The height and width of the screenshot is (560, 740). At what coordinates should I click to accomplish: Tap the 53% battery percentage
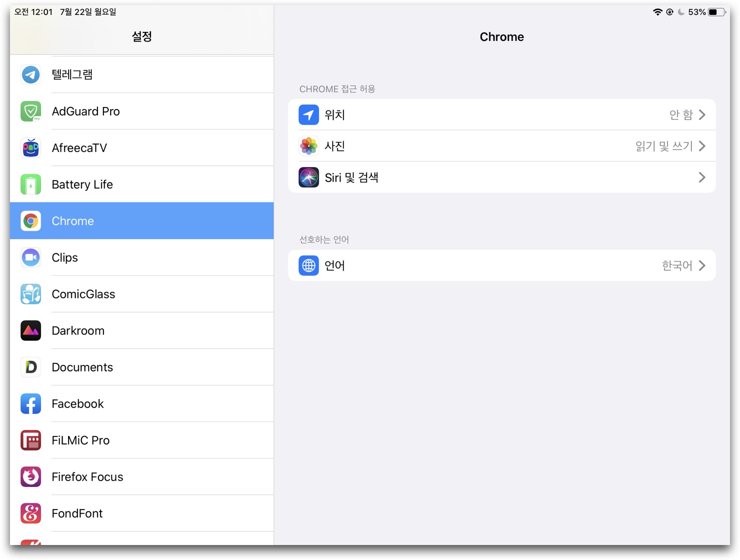[696, 12]
